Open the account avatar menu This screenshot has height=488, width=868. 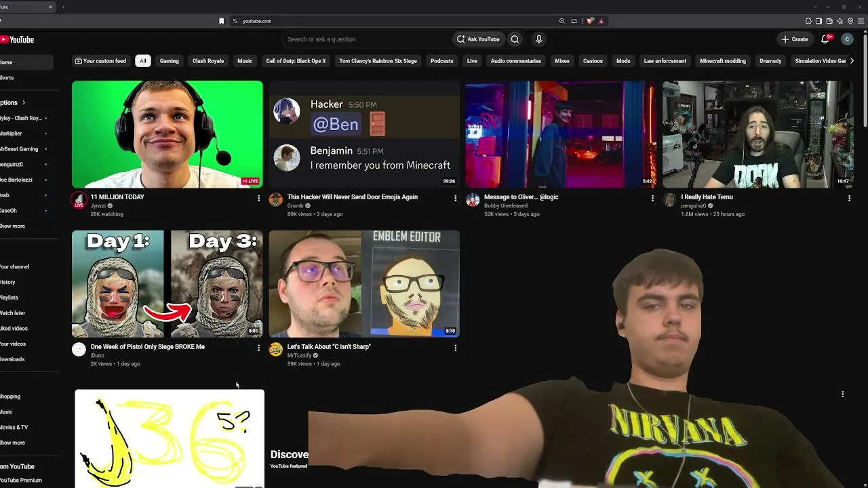(x=847, y=39)
